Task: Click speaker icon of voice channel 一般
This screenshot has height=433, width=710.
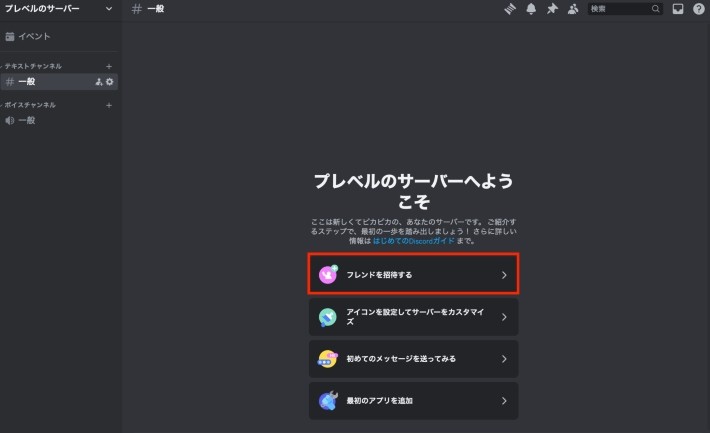Action: [10, 120]
